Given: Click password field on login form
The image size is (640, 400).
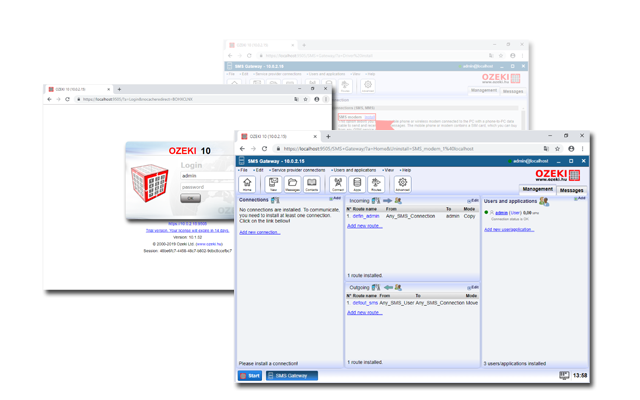Looking at the screenshot, I should tap(207, 187).
